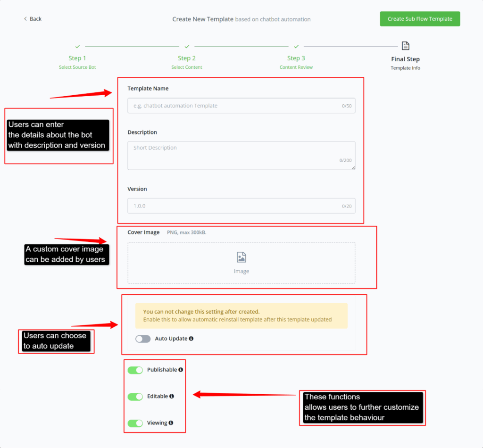The image size is (483, 448).
Task: Click the info icon beside Viewing
Action: (171, 423)
